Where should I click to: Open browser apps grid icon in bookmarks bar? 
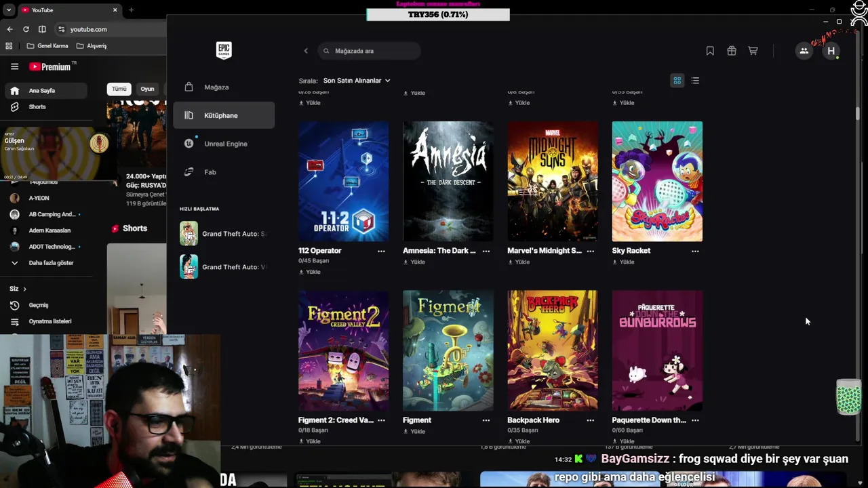tap(9, 46)
